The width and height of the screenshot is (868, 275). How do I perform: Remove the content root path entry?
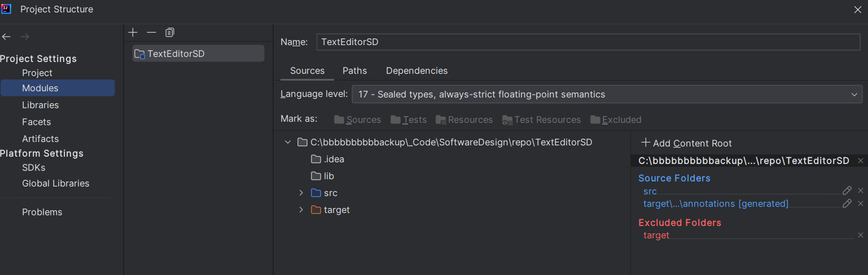pos(861,161)
